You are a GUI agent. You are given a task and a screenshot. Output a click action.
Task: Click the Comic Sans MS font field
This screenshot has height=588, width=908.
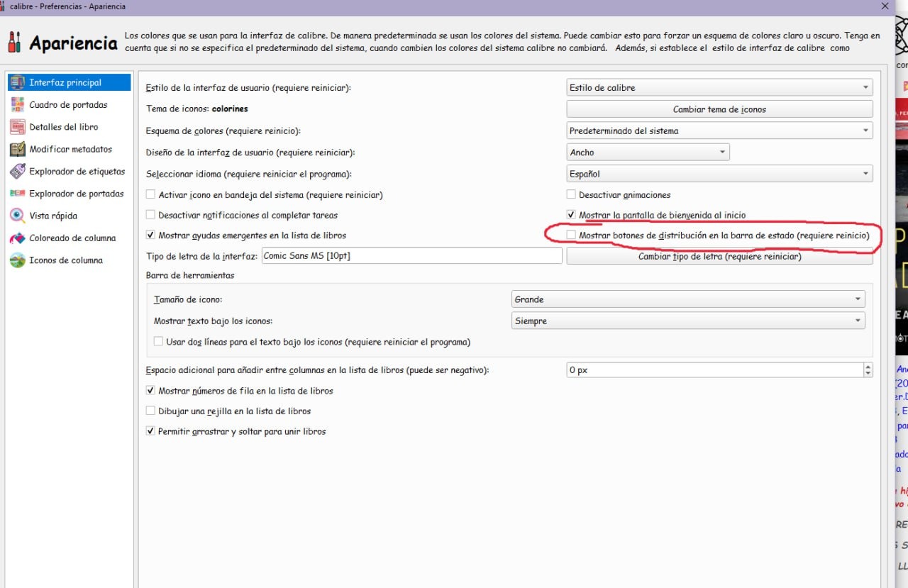coord(411,256)
